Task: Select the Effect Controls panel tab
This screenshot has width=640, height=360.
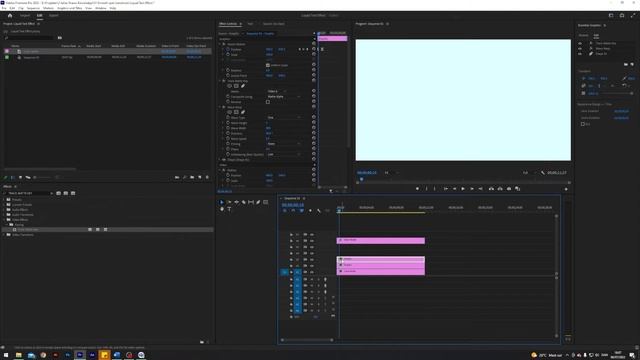Action: pyautogui.click(x=228, y=24)
